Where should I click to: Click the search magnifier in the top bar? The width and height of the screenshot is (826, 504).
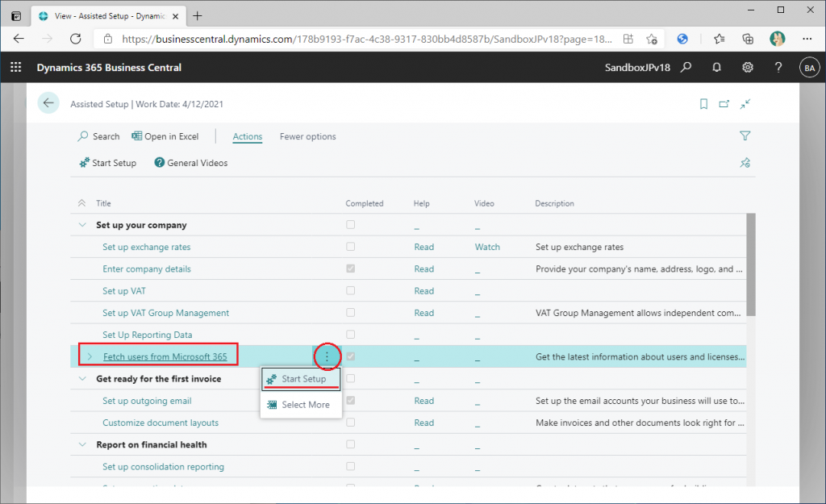click(x=686, y=68)
